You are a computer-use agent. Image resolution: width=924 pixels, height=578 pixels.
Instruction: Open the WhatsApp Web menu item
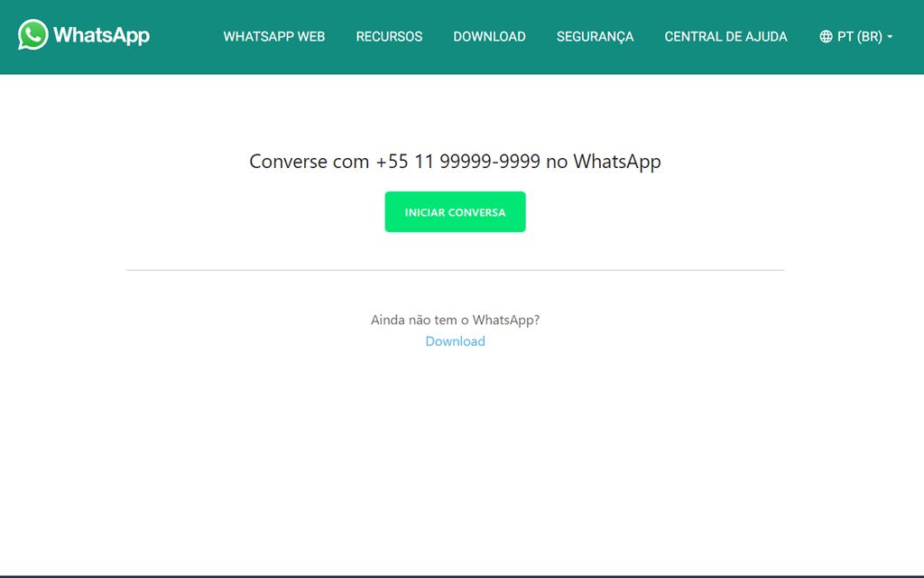click(x=274, y=36)
